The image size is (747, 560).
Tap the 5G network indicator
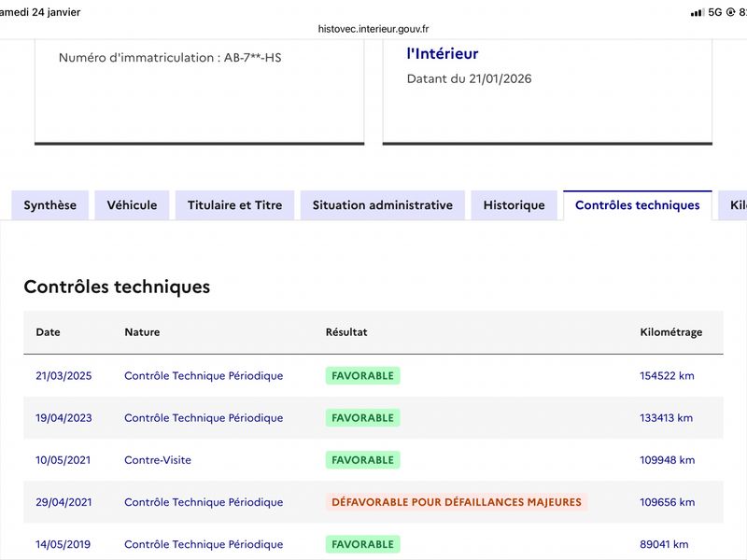[715, 12]
